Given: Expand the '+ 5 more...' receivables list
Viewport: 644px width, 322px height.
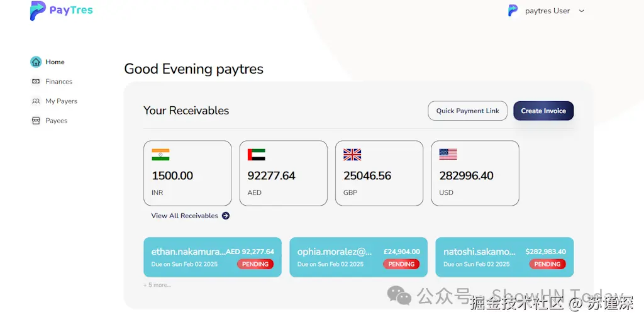Looking at the screenshot, I should (157, 285).
